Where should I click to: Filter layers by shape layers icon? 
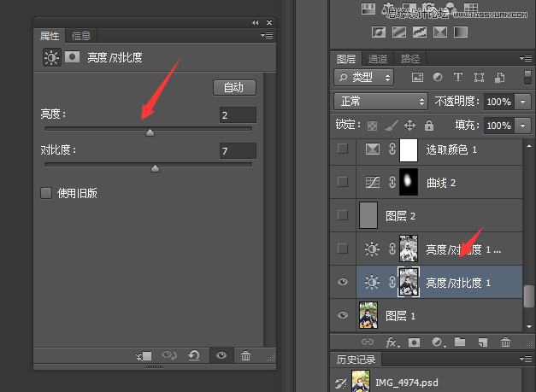click(479, 77)
